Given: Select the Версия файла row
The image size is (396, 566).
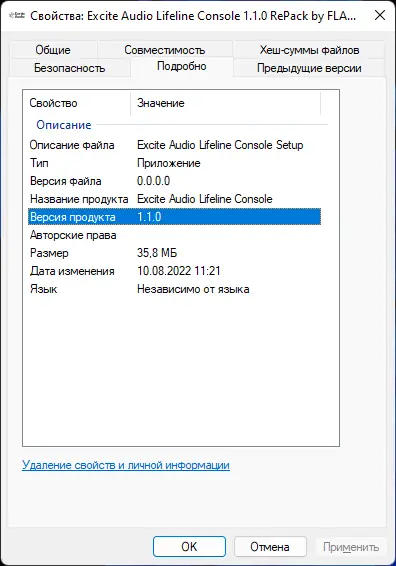Looking at the screenshot, I should click(x=174, y=181).
